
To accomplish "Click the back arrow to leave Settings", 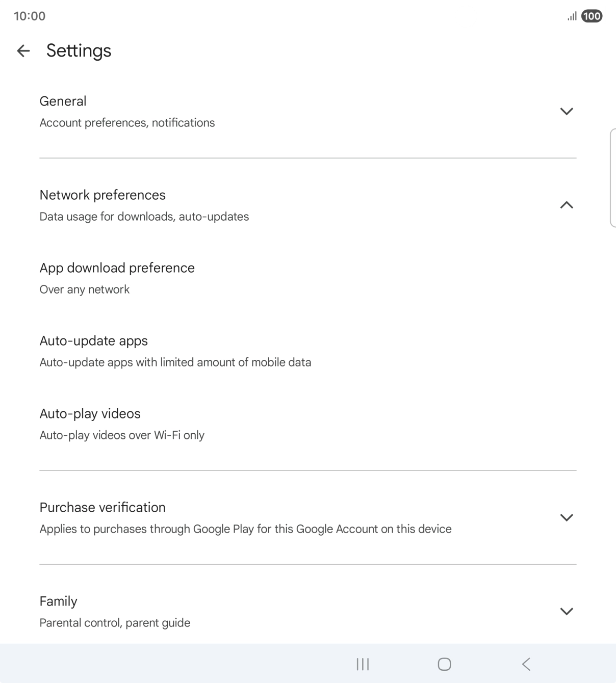I will pyautogui.click(x=24, y=51).
